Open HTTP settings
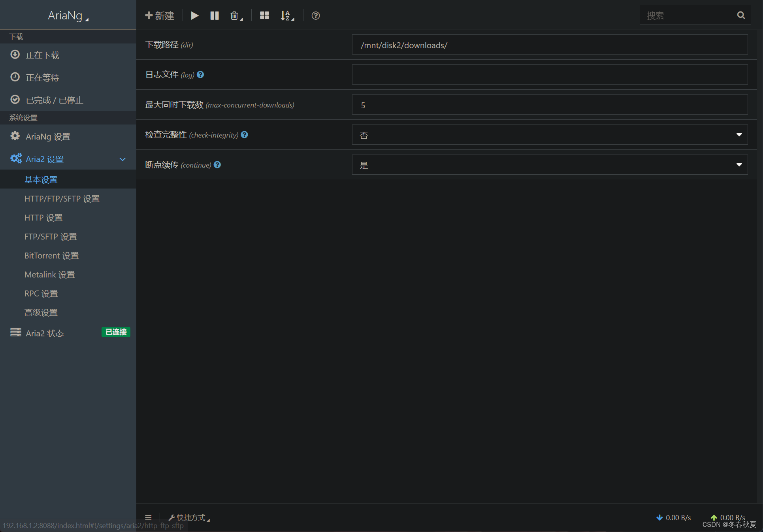 click(68, 217)
